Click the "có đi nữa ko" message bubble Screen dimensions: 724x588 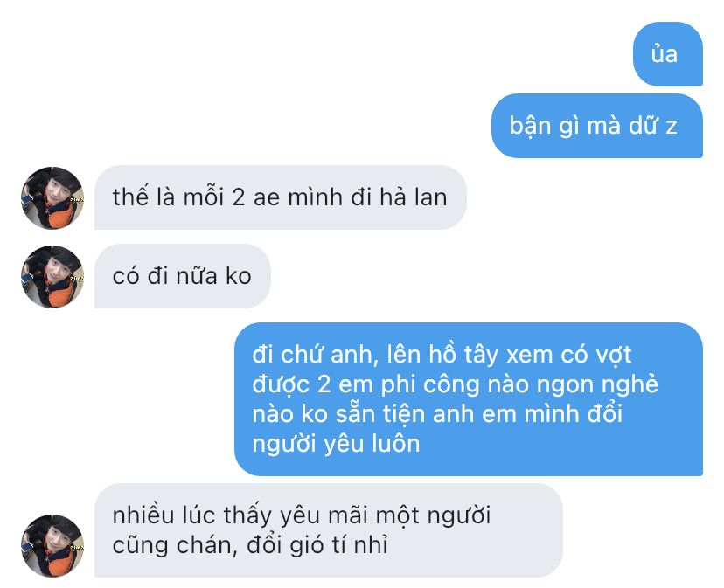[183, 276]
